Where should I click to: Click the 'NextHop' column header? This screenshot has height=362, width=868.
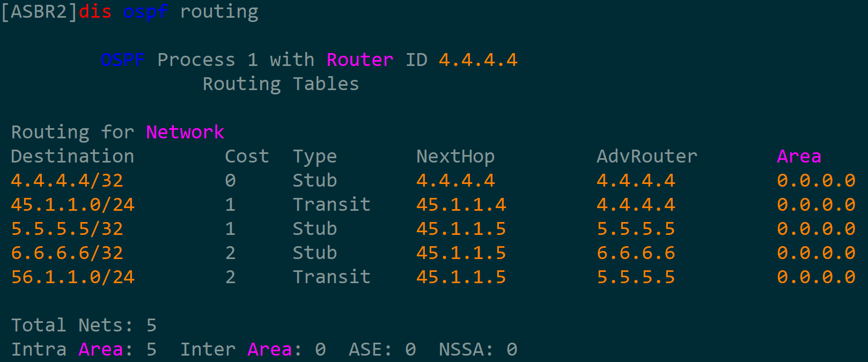point(455,156)
